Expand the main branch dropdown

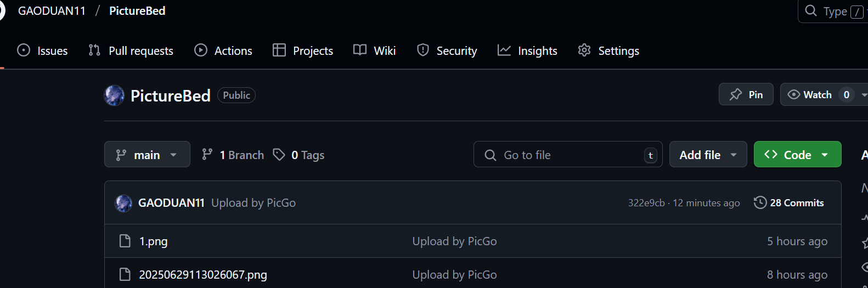coord(147,155)
